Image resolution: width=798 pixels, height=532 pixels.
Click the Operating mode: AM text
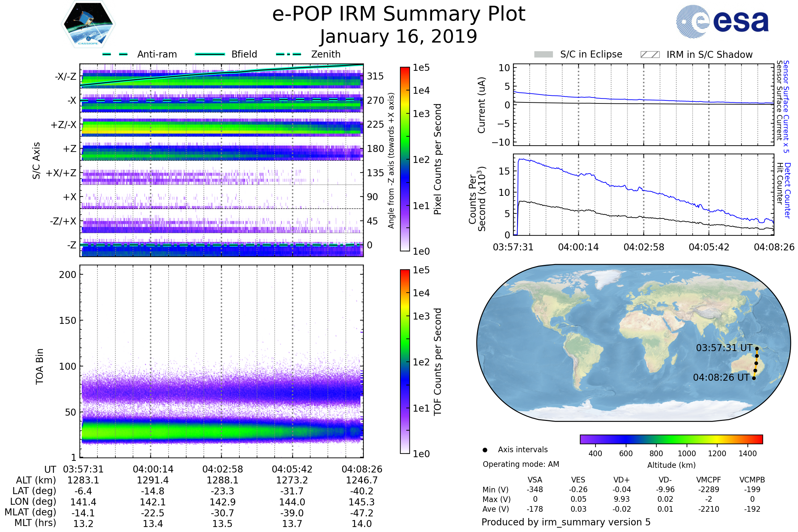click(521, 465)
